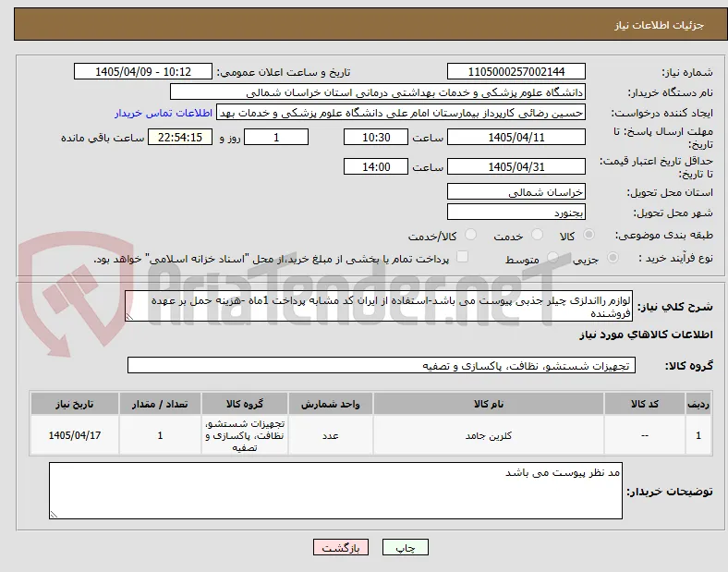The height and width of the screenshot is (572, 728).
Task: Select the متوسط purchase type radio
Action: 552,258
